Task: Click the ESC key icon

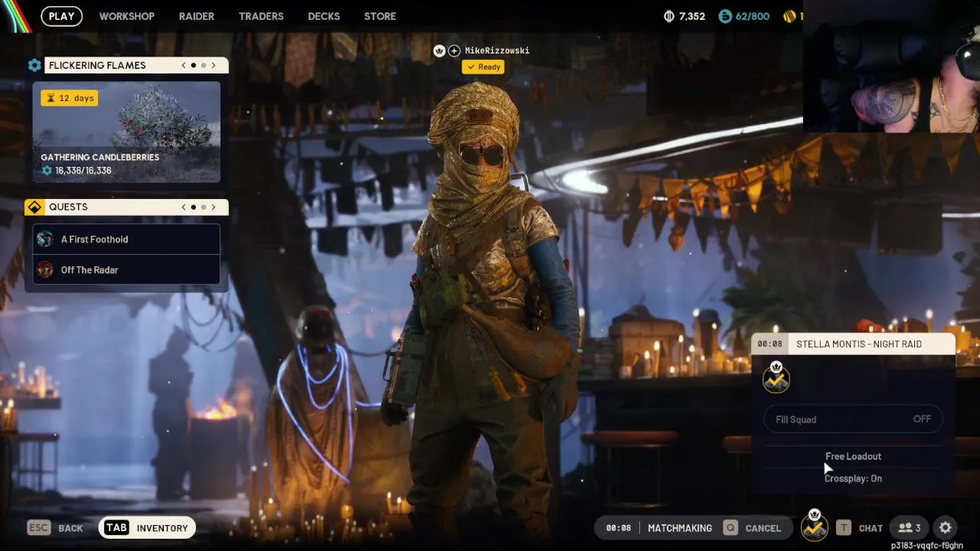Action: (x=39, y=528)
